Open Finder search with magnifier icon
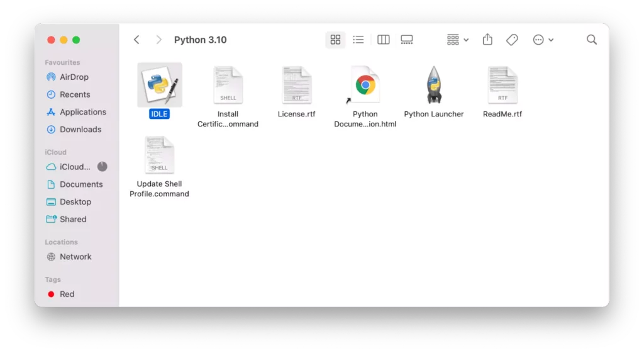Image resolution: width=644 pixels, height=353 pixels. pos(591,40)
